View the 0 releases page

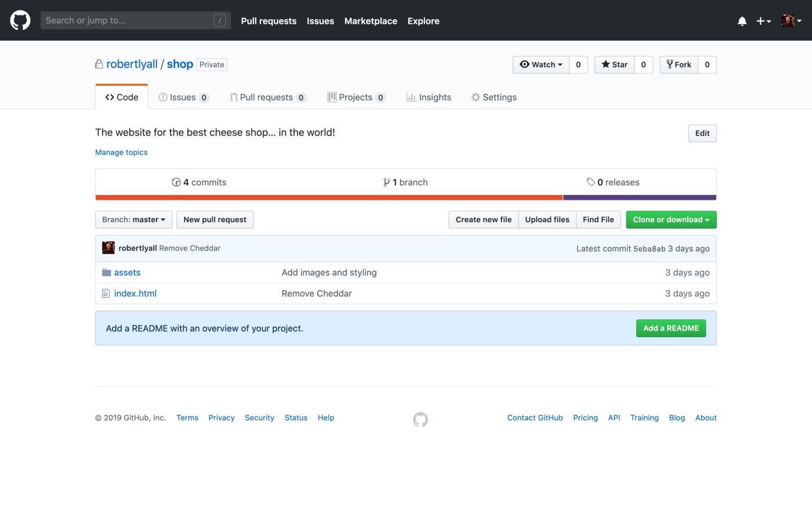click(x=612, y=182)
